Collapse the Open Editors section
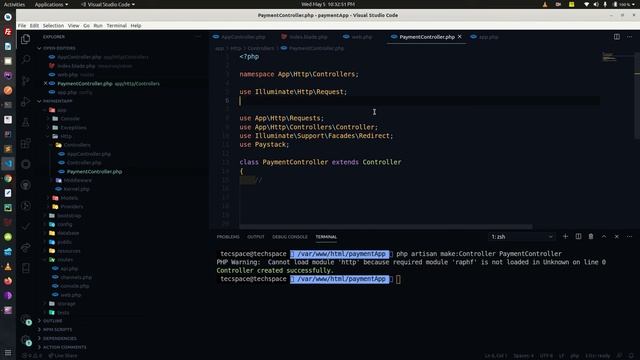640x360 pixels. tap(59, 48)
